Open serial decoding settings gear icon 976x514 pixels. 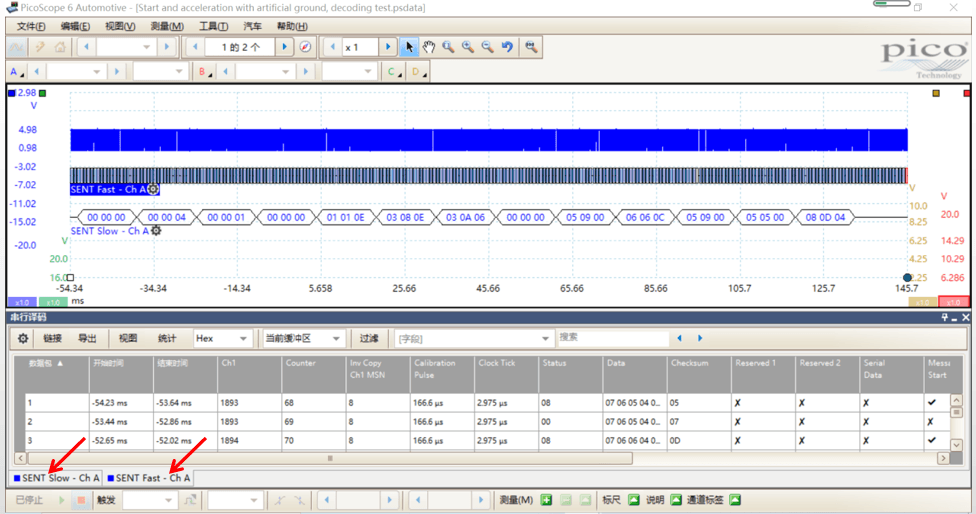[x=23, y=339]
